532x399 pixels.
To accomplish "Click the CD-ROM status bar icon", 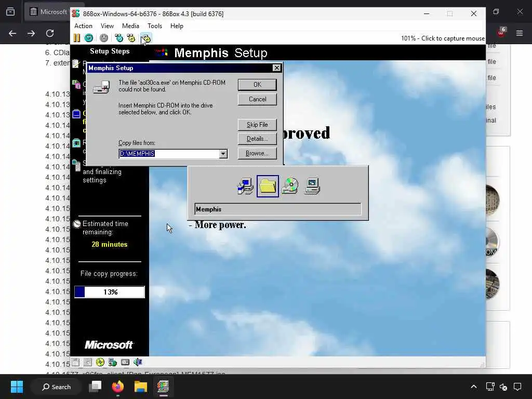I will point(100,362).
